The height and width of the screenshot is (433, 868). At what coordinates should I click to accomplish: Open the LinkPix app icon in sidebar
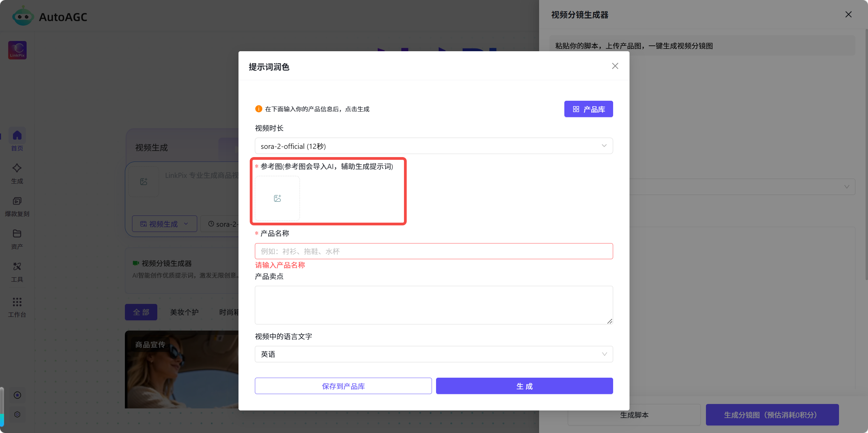17,50
